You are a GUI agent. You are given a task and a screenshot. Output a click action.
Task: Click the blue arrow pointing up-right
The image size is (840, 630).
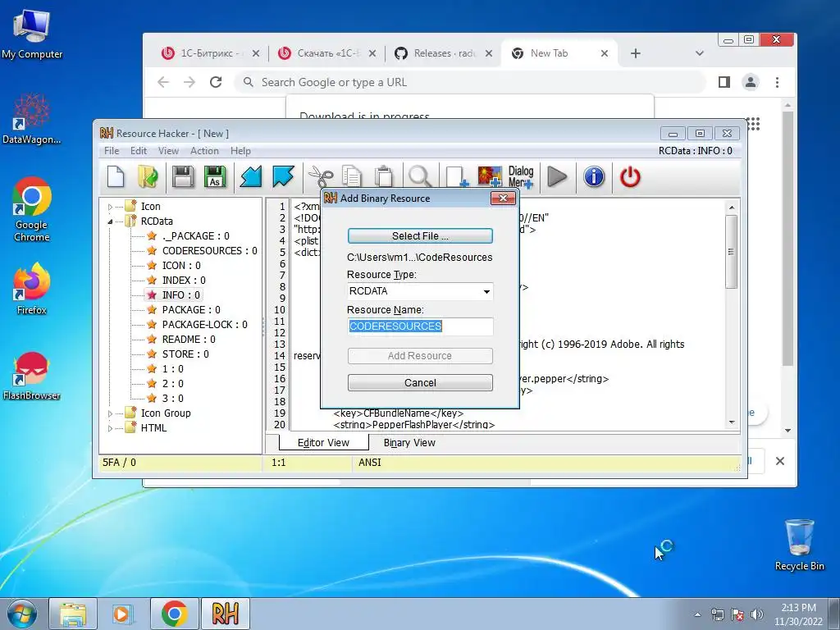tap(283, 177)
